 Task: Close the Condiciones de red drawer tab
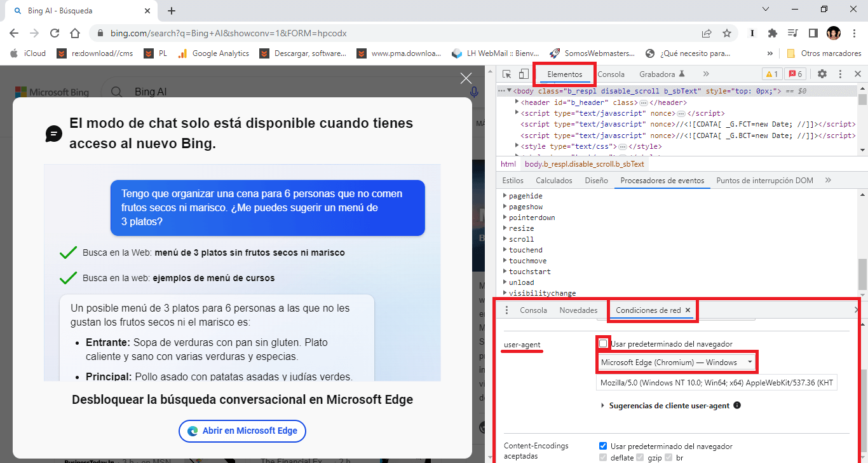point(688,310)
